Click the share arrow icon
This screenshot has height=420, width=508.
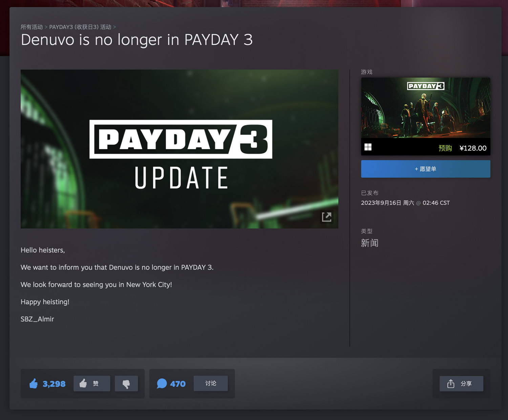tap(451, 384)
